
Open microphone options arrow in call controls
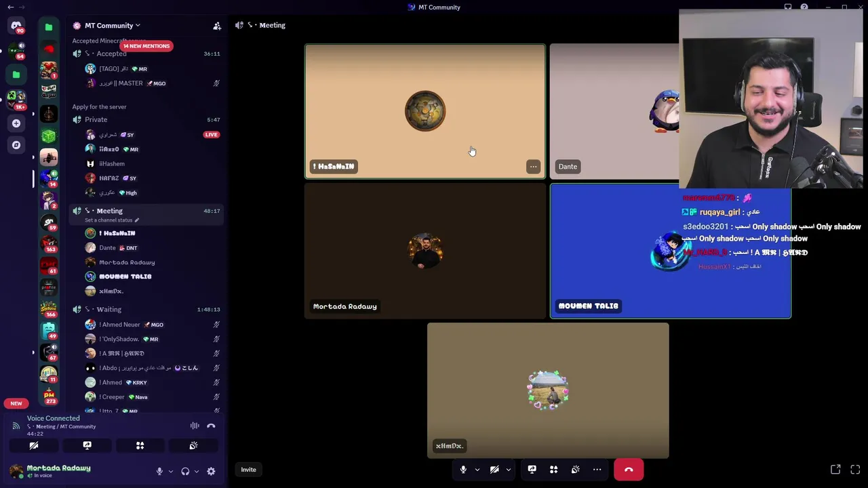[477, 469]
